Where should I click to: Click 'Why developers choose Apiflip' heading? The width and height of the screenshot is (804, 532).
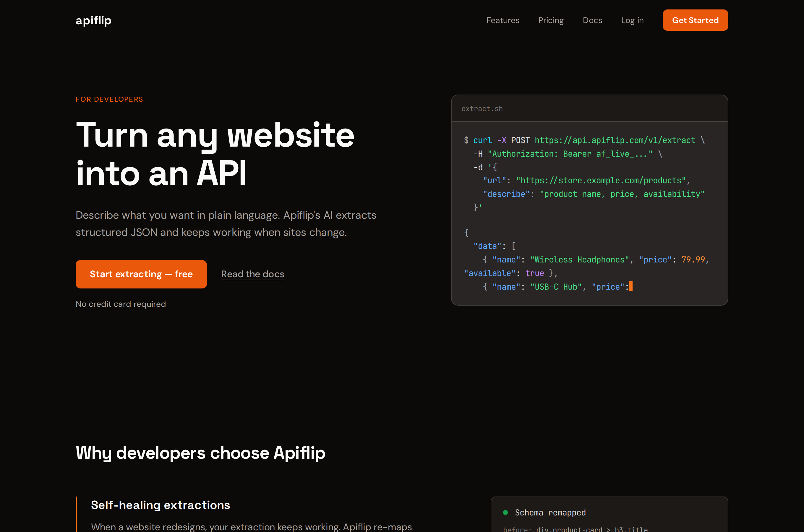[x=200, y=453]
